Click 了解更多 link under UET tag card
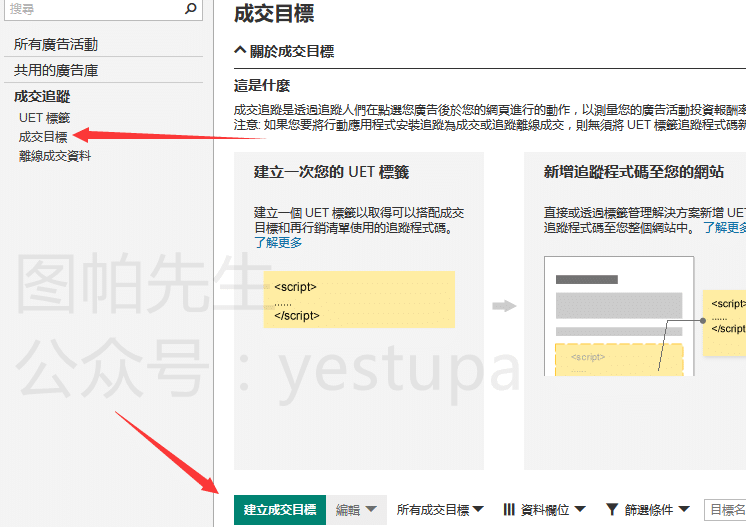This screenshot has height=527, width=746. 278,243
